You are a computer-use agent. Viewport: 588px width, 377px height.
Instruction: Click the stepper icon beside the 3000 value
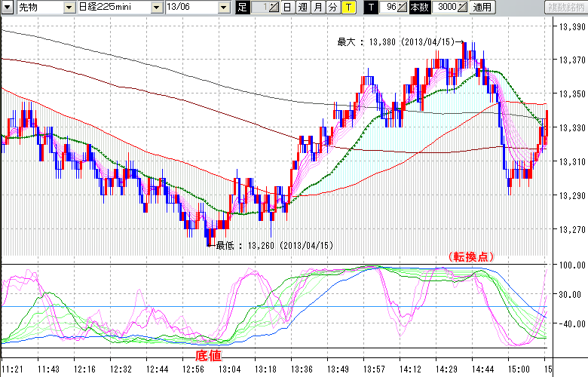(x=462, y=8)
